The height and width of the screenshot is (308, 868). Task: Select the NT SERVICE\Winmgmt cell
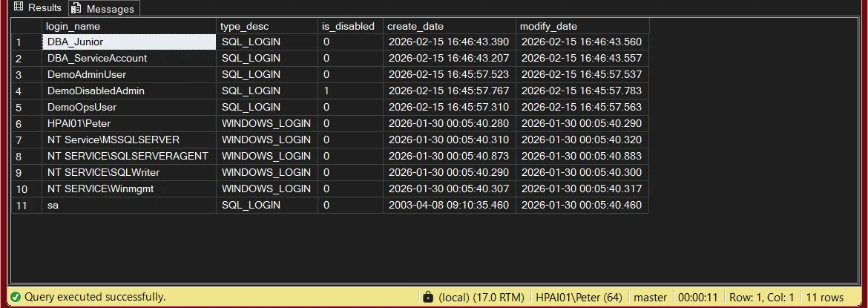(129, 189)
